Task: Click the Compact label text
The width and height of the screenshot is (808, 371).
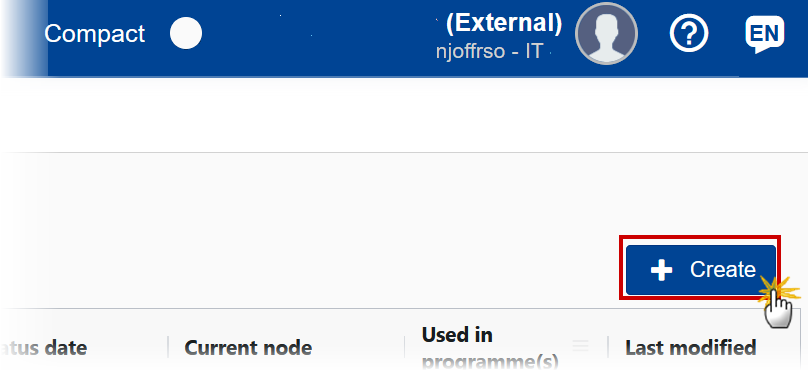Action: (94, 34)
